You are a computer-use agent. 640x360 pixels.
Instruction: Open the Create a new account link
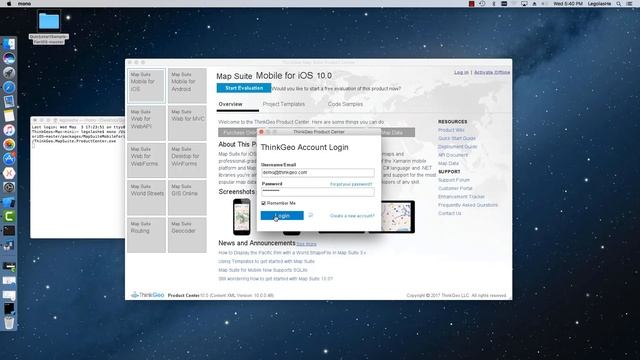point(352,216)
